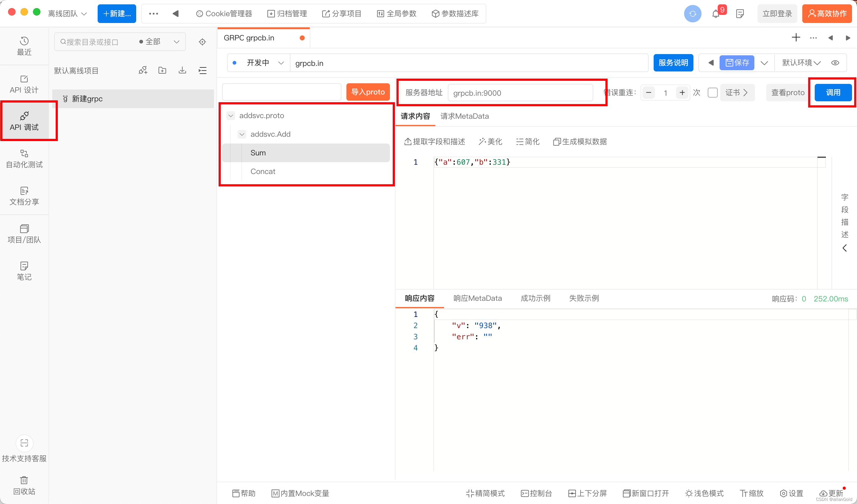Click the 调用 invoke button

[833, 92]
